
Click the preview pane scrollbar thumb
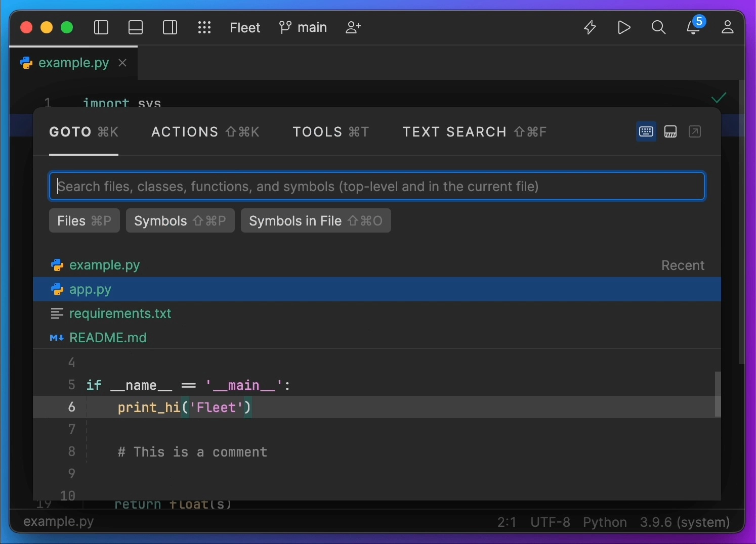click(x=718, y=394)
